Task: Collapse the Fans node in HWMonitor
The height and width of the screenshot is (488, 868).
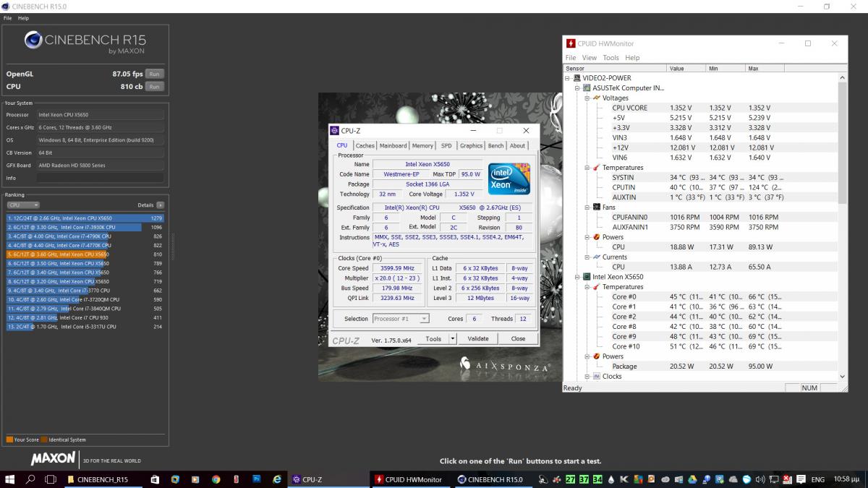Action: (587, 207)
